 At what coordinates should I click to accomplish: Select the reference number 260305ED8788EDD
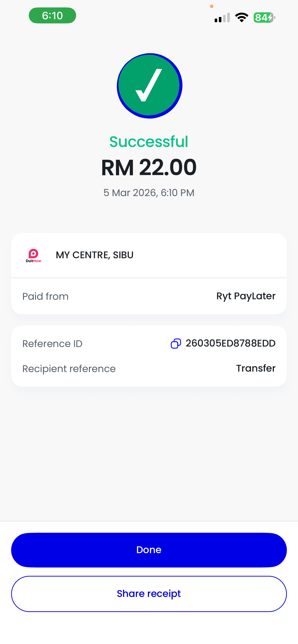click(x=230, y=343)
